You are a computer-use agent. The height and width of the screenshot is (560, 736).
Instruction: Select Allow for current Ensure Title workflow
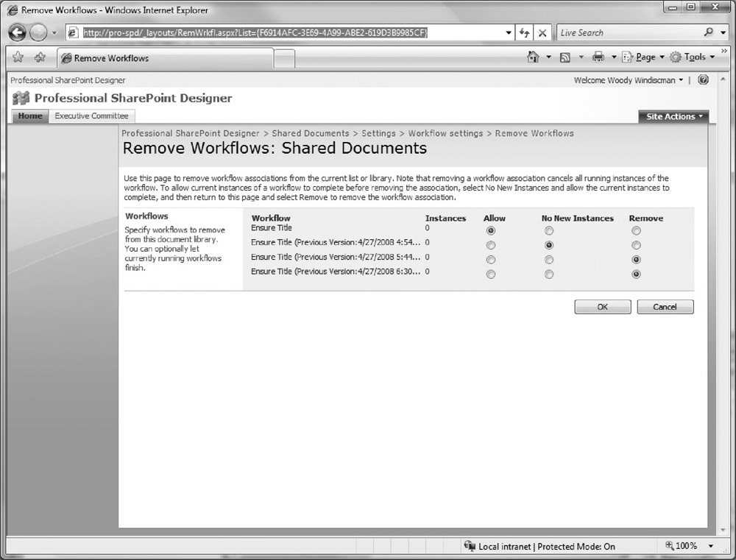tap(490, 230)
